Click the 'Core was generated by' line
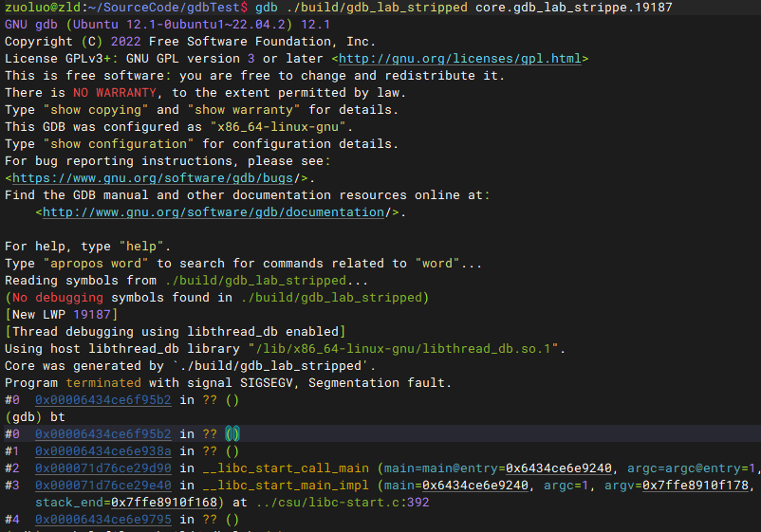 pos(190,366)
